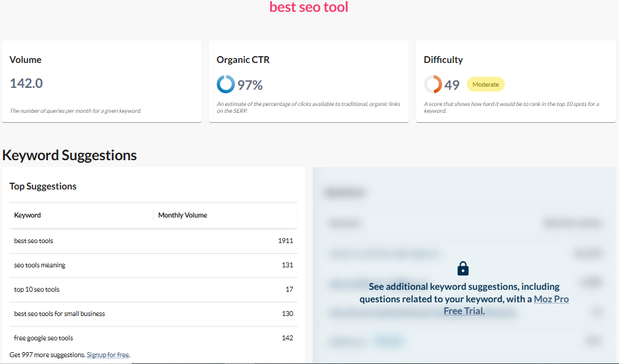Select the 'best seo tools' keyword row
The image size is (619, 364).
(154, 241)
